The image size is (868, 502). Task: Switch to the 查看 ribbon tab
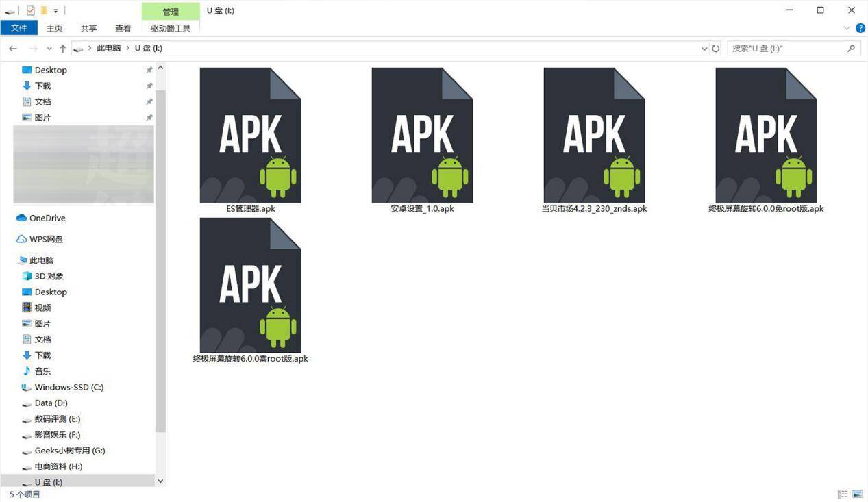coord(123,28)
